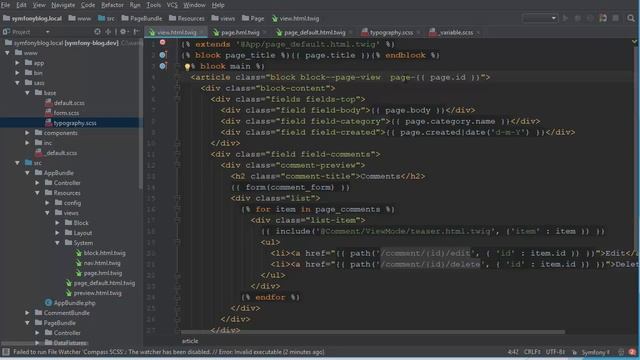
Task: Click the red breakpoint marker on line 1
Action: coord(162,42)
